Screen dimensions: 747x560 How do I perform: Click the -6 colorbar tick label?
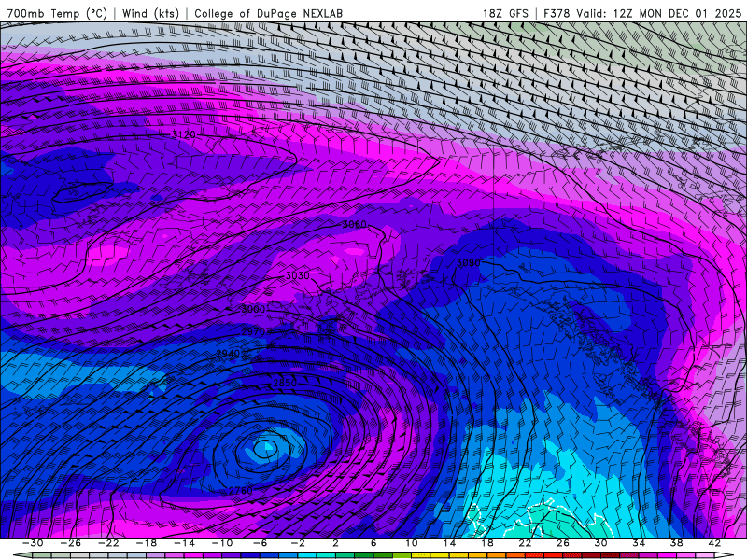click(260, 543)
